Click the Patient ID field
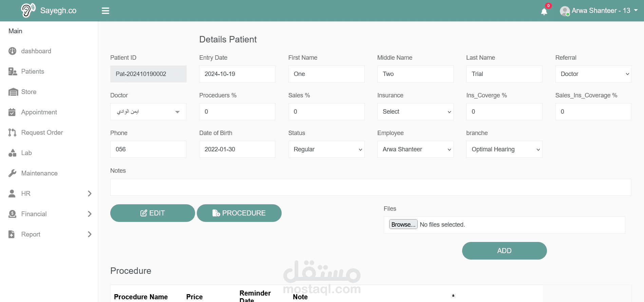The height and width of the screenshot is (302, 644). coord(148,74)
